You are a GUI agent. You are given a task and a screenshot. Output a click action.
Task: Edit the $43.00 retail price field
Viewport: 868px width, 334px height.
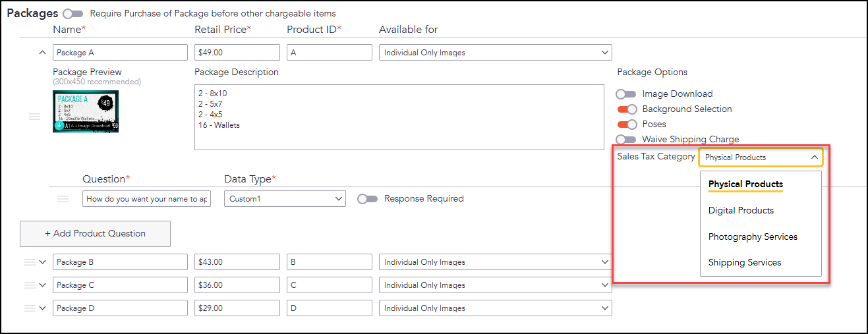pyautogui.click(x=237, y=262)
